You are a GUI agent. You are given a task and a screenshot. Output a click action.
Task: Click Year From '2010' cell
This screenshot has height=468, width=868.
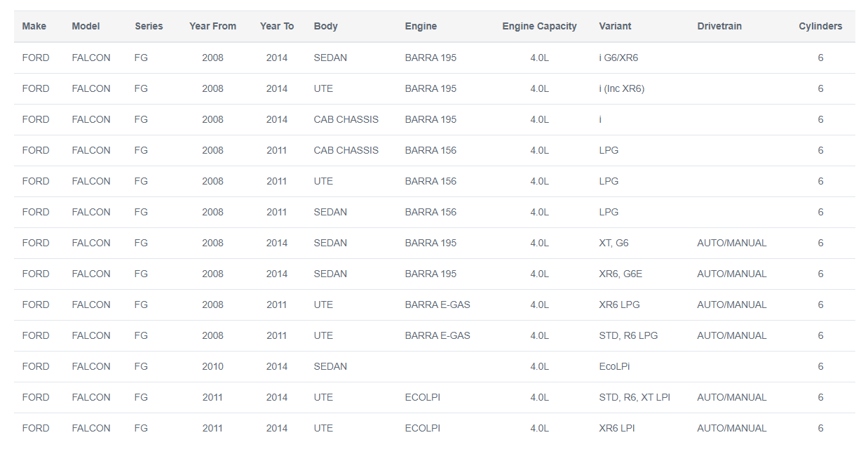(x=212, y=366)
